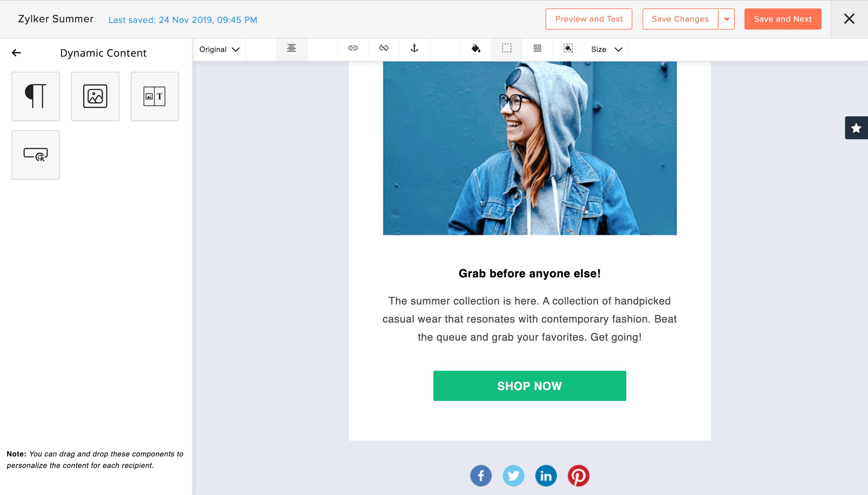The image size is (868, 495).
Task: Click the SHOP NOW button
Action: coord(529,386)
